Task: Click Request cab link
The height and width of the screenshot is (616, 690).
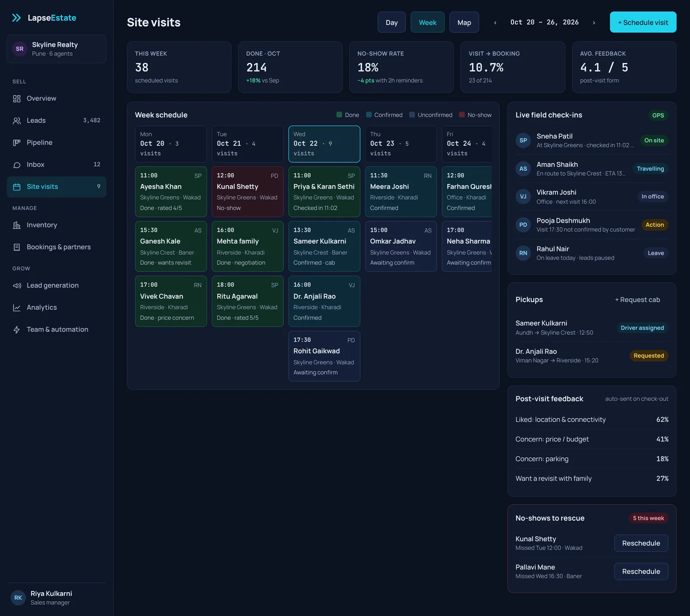Action: 637,300
